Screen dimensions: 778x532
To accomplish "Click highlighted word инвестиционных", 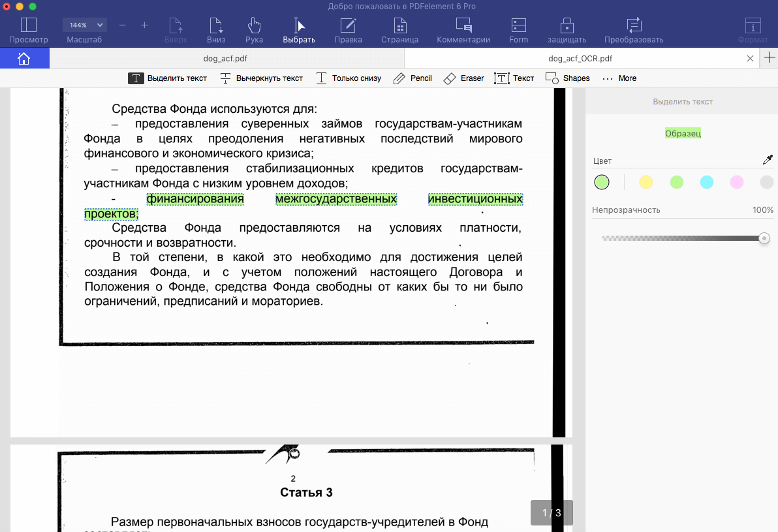I will [475, 199].
